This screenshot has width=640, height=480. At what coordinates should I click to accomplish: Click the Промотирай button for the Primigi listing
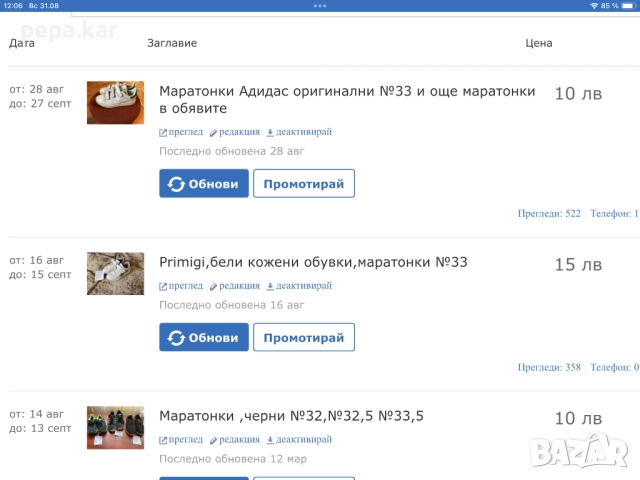[304, 338]
